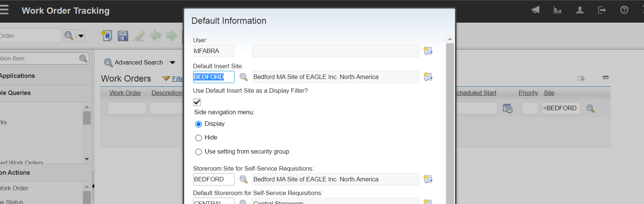Click the dialog vertical scrollbar up arrow
The width and height of the screenshot is (644, 204).
tap(450, 39)
